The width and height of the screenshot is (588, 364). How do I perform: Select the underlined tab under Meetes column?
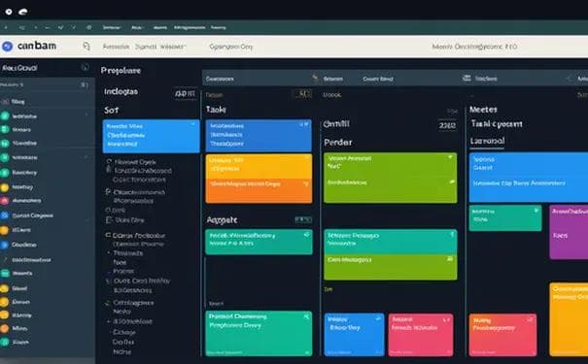pos(487,141)
